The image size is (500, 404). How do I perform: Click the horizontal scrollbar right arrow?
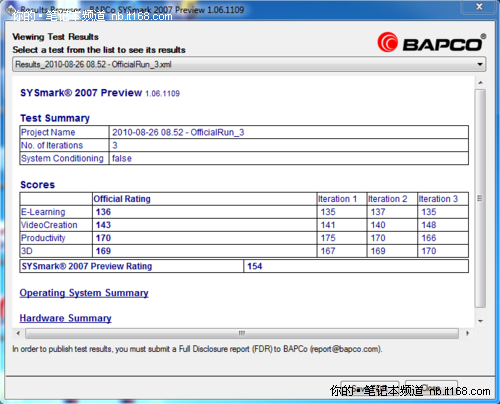[x=467, y=333]
